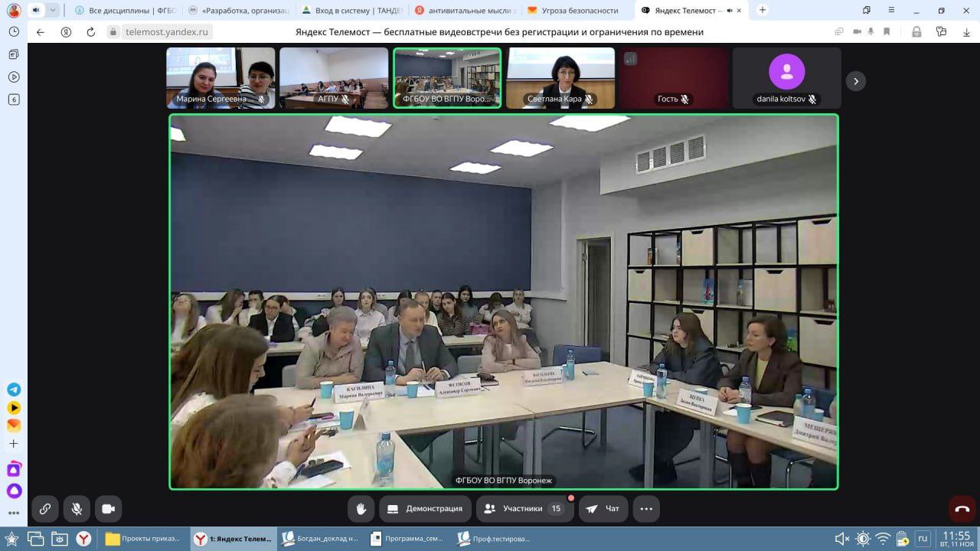Open Yandex Mail icon in sidebar
The height and width of the screenshot is (551, 980).
click(14, 425)
